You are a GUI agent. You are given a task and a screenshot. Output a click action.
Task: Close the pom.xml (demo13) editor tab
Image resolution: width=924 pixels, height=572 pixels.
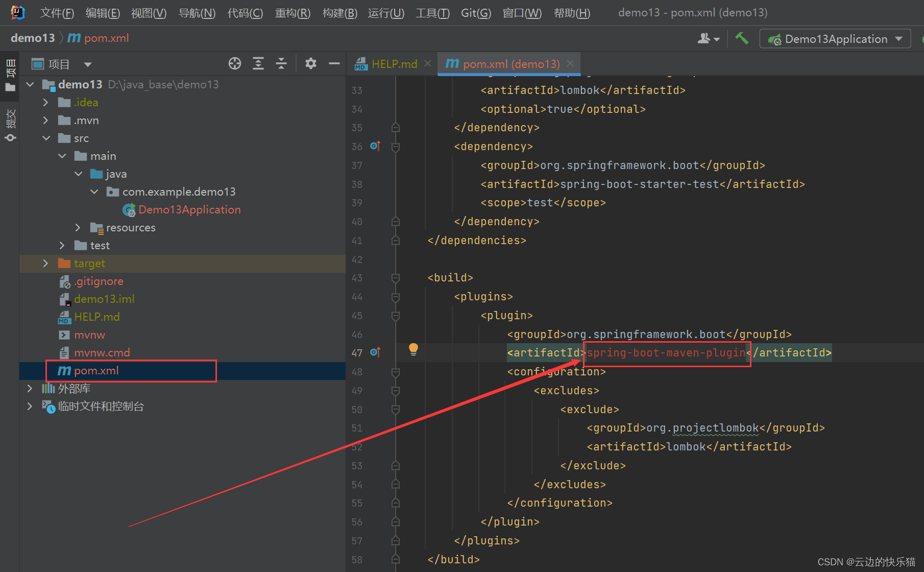pyautogui.click(x=570, y=63)
